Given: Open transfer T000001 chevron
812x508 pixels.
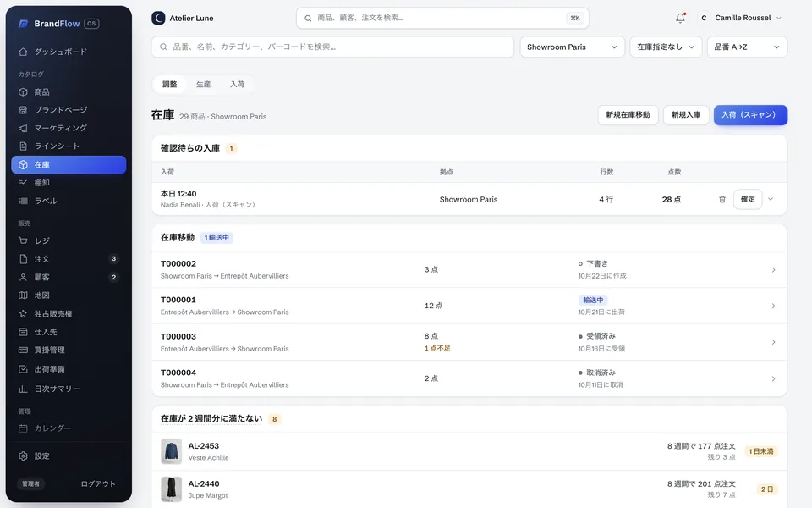Looking at the screenshot, I should tap(773, 306).
